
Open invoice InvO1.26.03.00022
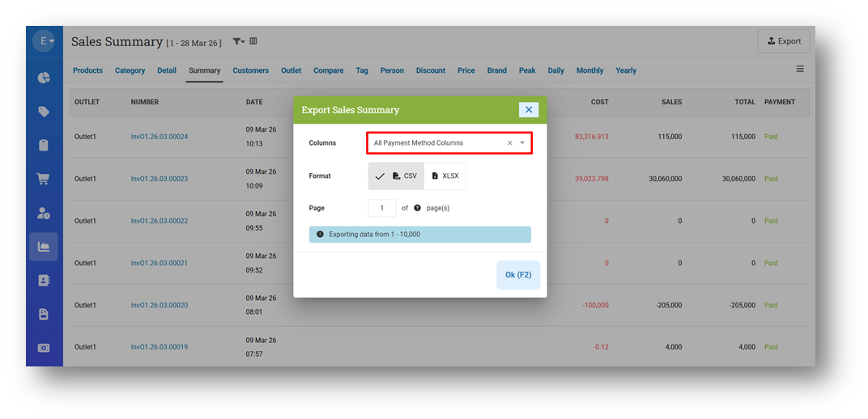pos(160,221)
